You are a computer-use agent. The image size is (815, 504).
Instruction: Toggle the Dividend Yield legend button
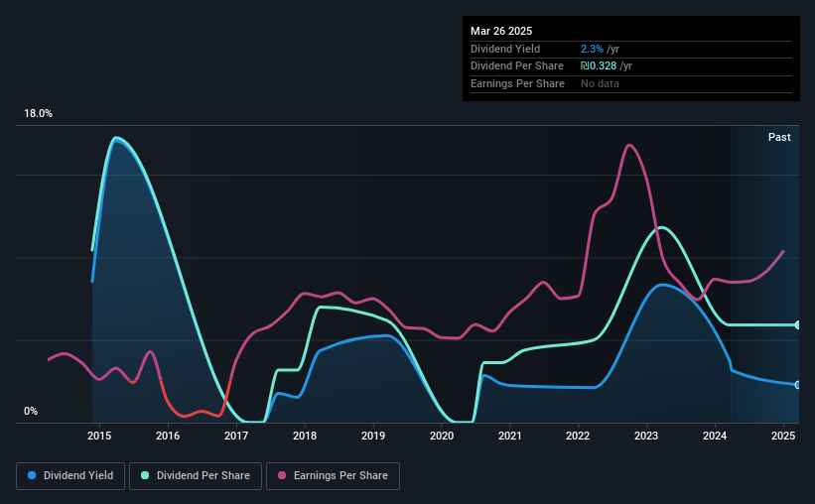pyautogui.click(x=70, y=476)
